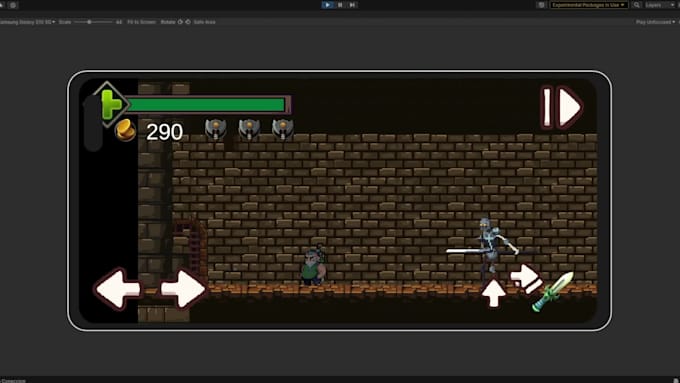The width and height of the screenshot is (680, 383).
Task: Click the Unity Pause button in toolbar
Action: 340,5
